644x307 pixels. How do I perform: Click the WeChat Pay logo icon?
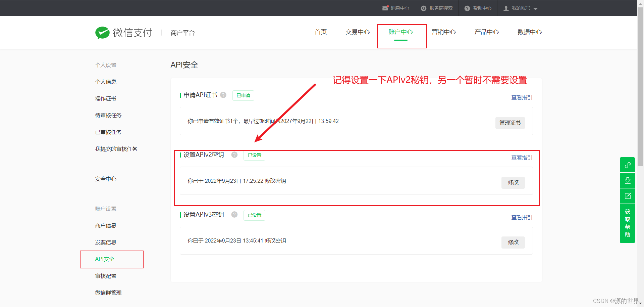102,33
